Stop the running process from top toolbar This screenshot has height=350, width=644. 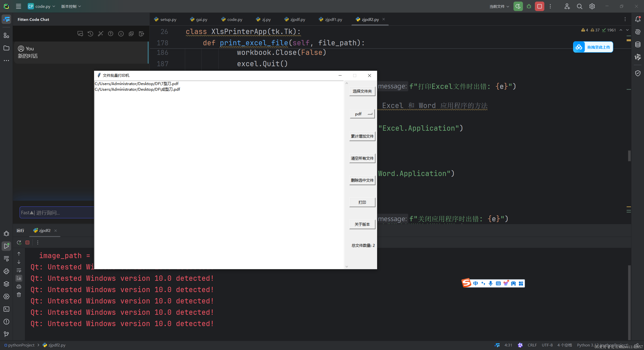[540, 6]
